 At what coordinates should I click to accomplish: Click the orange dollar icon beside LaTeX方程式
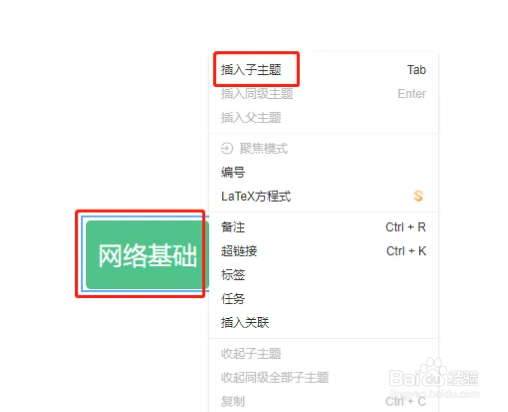(418, 196)
